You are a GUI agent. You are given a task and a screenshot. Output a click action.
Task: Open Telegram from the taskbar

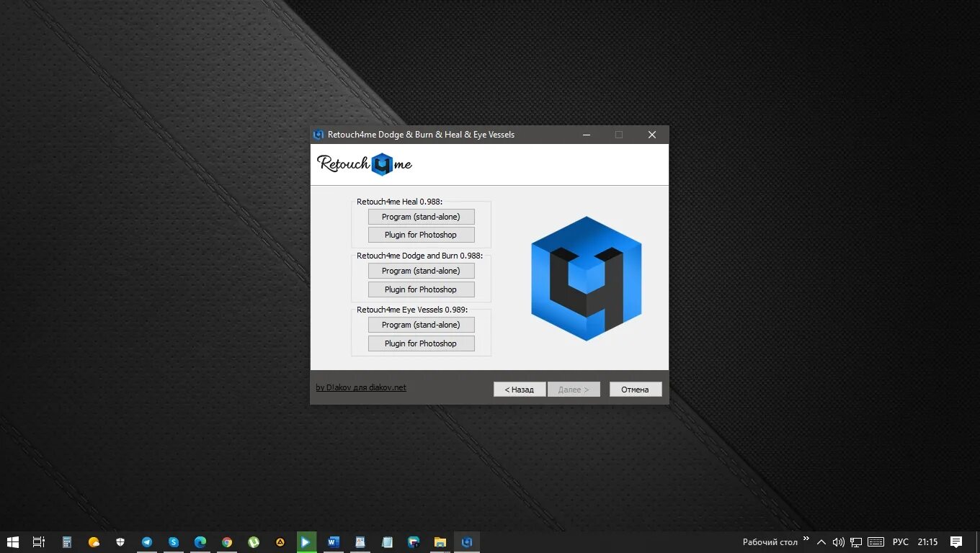click(x=147, y=542)
